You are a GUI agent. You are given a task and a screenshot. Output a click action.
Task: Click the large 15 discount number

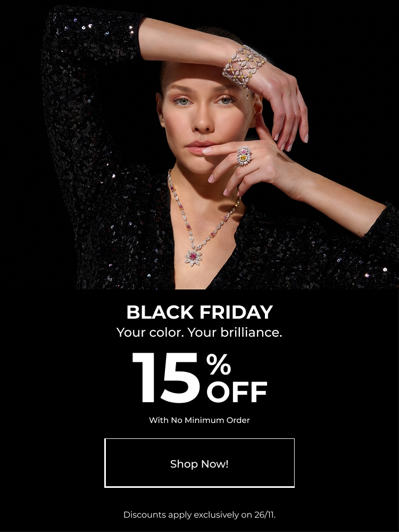166,377
